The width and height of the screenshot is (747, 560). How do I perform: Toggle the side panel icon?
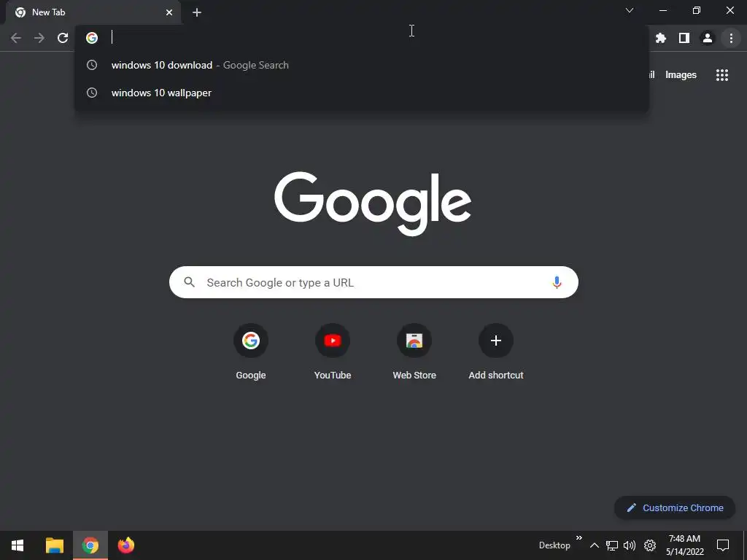click(x=684, y=38)
